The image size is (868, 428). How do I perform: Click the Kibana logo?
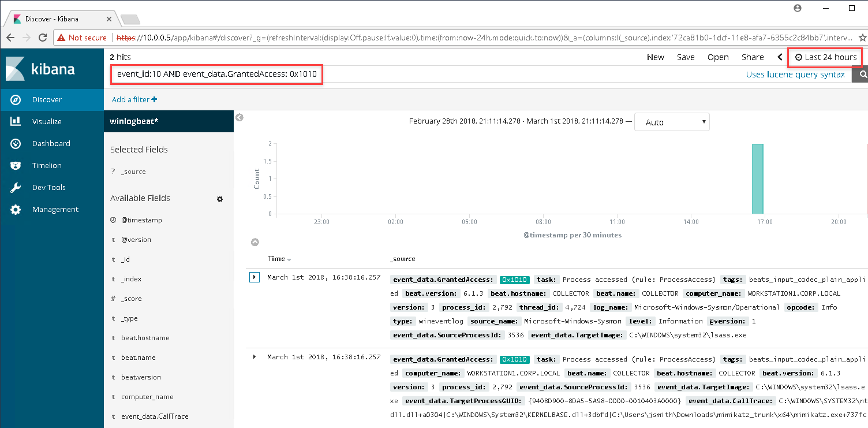pyautogui.click(x=40, y=69)
